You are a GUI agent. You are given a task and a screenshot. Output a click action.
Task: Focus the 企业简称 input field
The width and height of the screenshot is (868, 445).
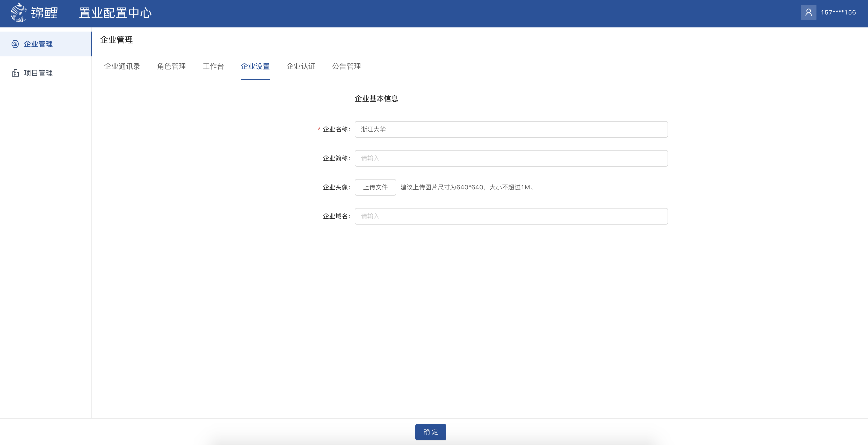coord(511,158)
